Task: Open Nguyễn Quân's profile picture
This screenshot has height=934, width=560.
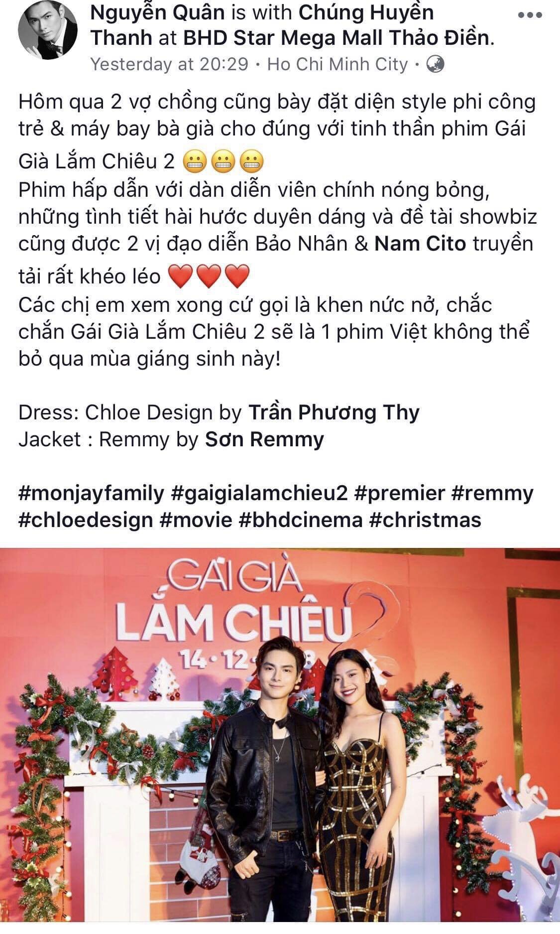Action: tap(48, 33)
